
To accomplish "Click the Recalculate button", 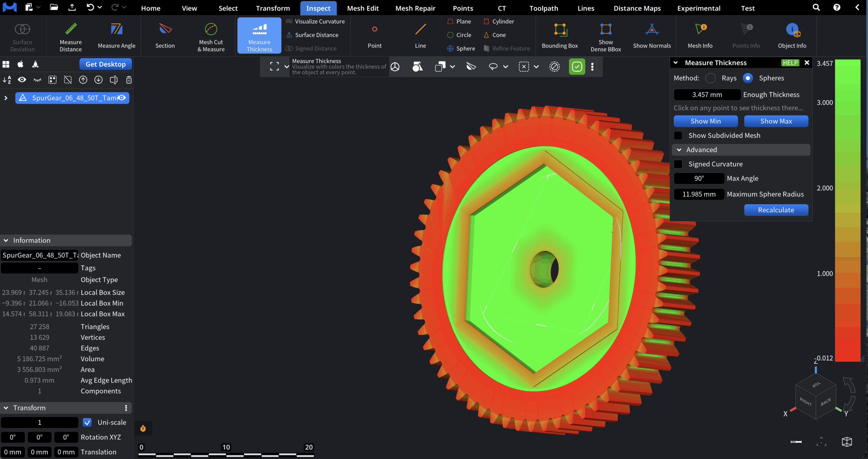I will coord(776,210).
